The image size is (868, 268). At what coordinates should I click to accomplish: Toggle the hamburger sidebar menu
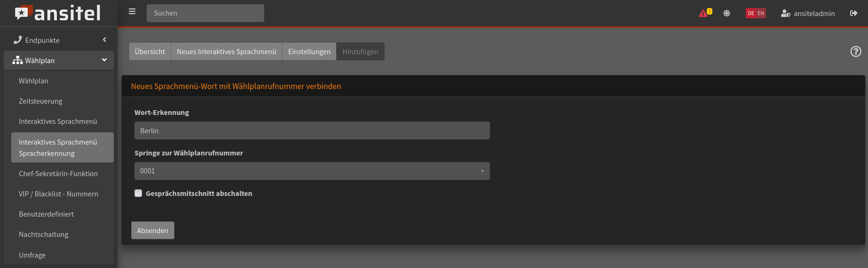point(132,12)
